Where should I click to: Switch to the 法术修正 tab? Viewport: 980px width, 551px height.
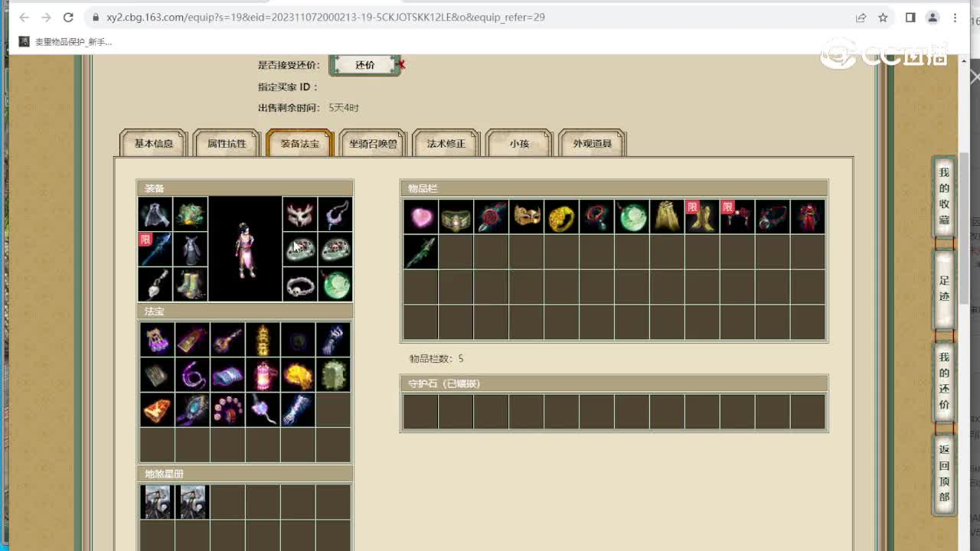pos(446,144)
